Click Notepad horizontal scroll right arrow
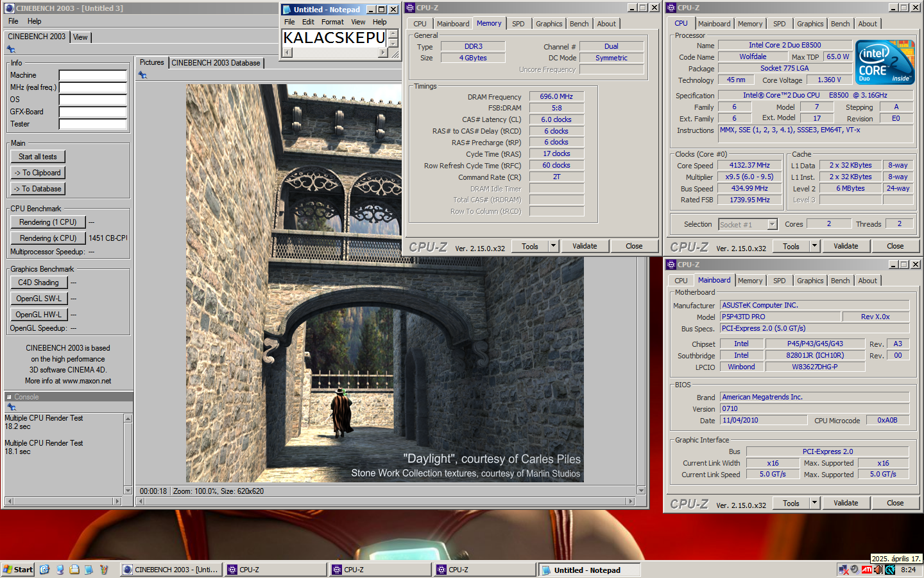Image resolution: width=924 pixels, height=578 pixels. (x=383, y=53)
